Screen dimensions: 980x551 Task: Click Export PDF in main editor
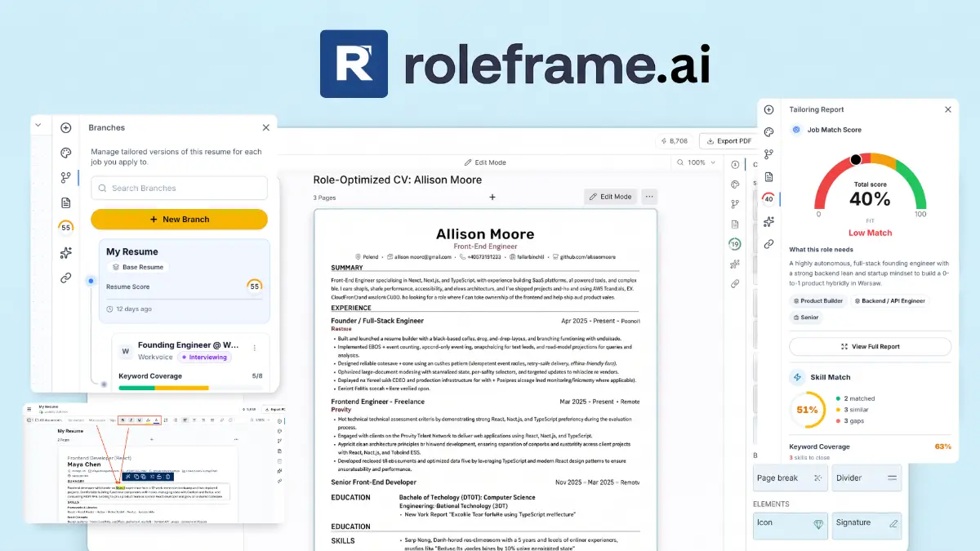click(x=728, y=140)
